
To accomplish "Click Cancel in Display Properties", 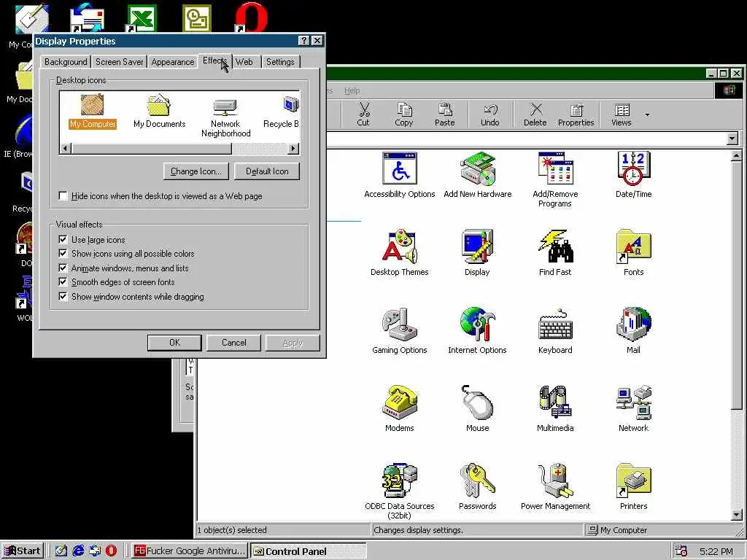I will click(234, 343).
